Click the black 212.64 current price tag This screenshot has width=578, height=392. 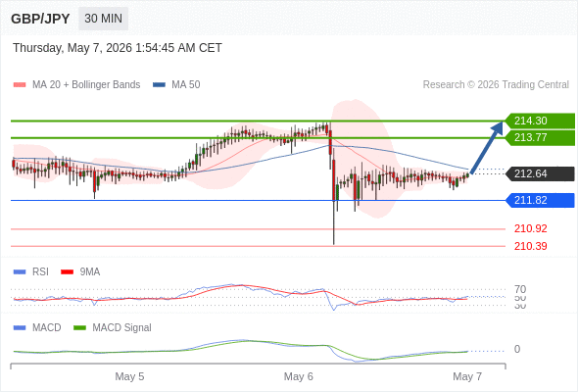[540, 173]
